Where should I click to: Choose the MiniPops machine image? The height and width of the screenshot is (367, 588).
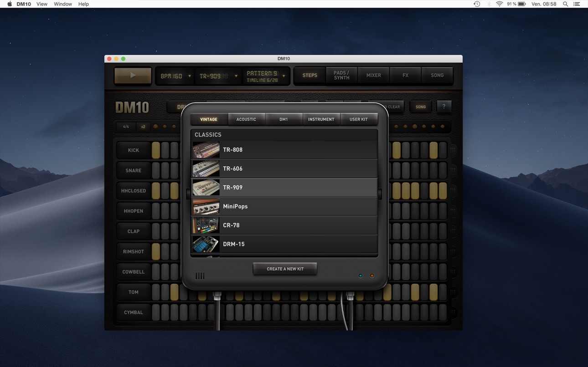pos(206,206)
